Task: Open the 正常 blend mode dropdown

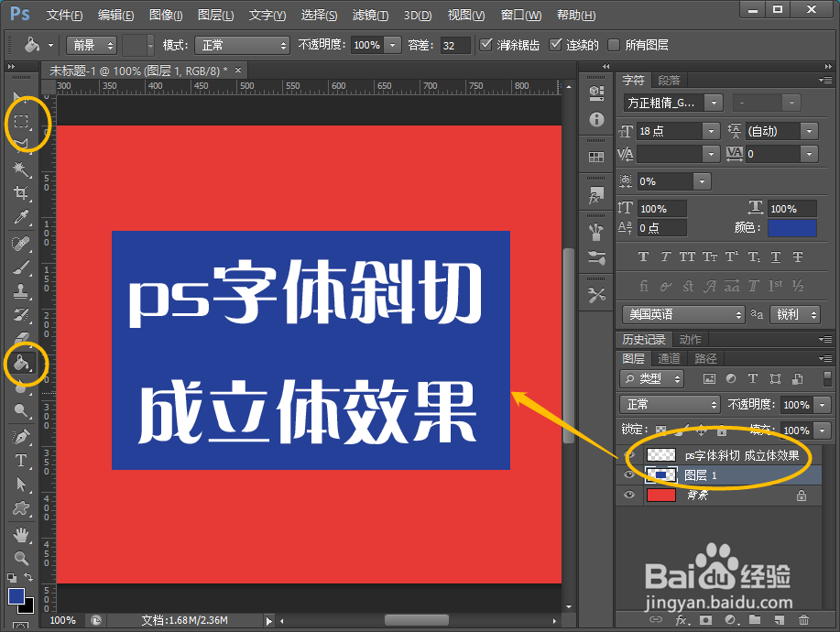Action: pos(669,404)
